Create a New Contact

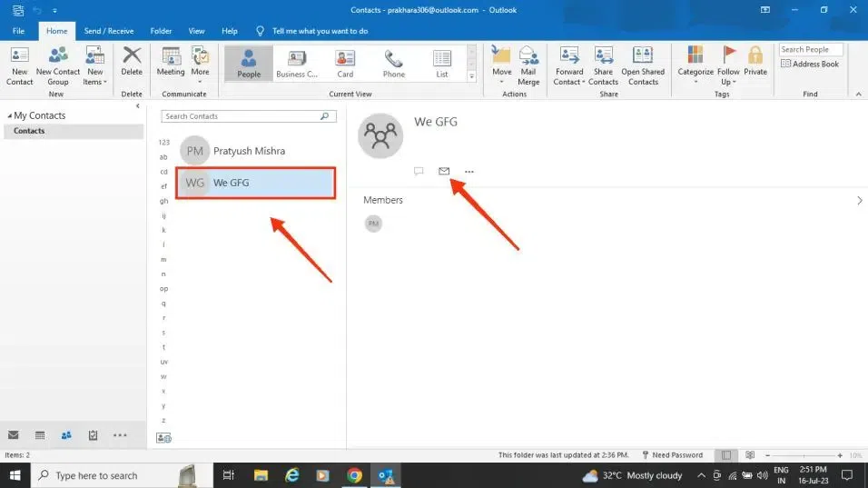[19, 66]
